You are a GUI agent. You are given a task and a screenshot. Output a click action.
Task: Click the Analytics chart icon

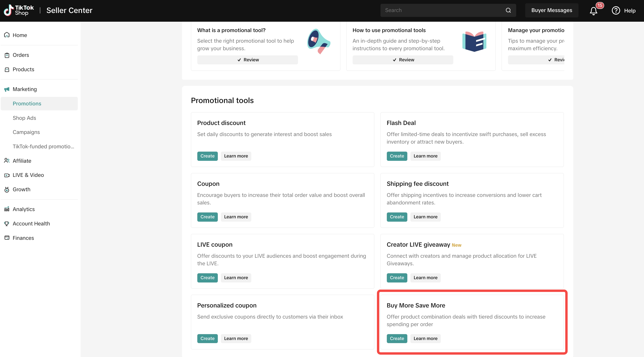point(7,209)
